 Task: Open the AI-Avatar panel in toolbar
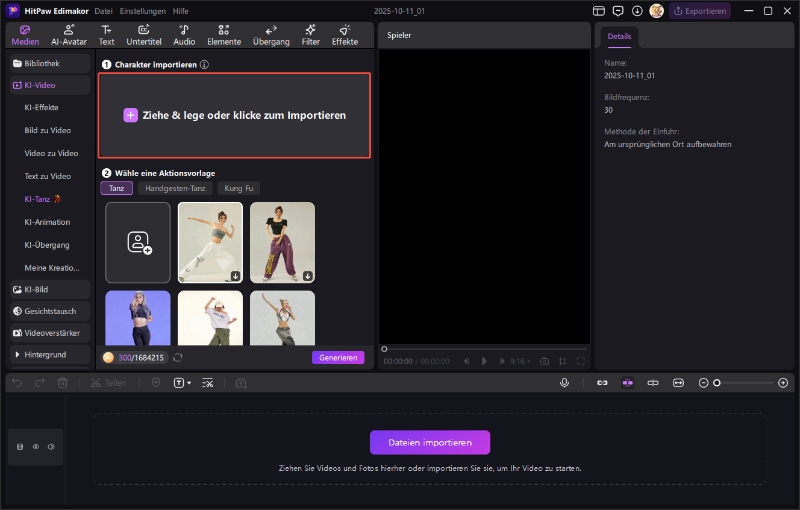(68, 35)
